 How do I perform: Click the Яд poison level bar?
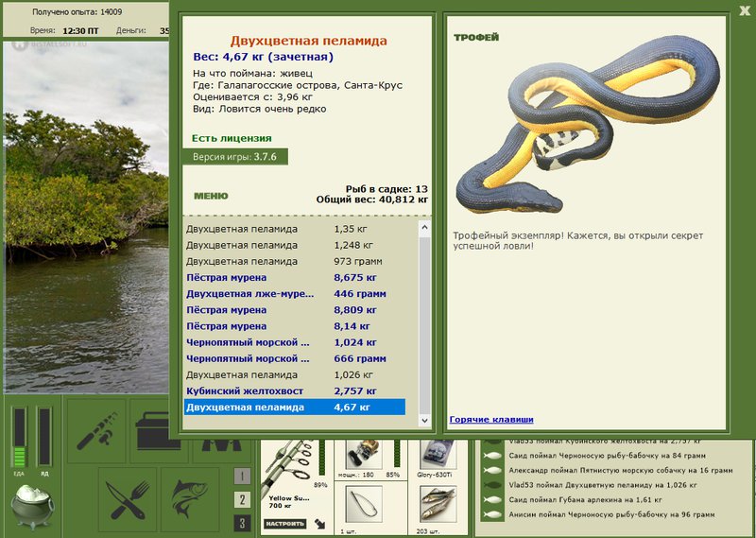[x=44, y=438]
